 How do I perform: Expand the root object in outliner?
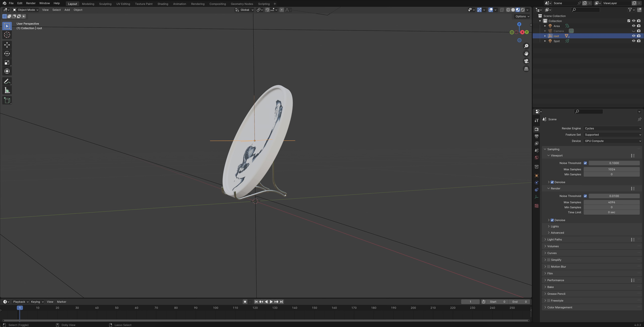click(x=545, y=36)
